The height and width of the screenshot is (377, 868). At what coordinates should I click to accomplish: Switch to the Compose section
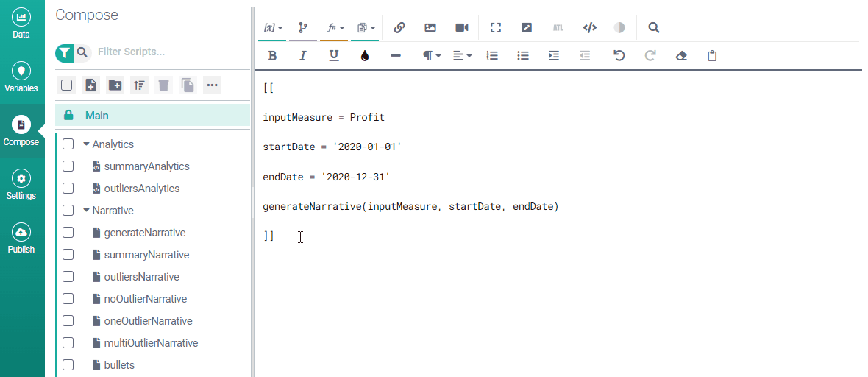[x=21, y=131]
